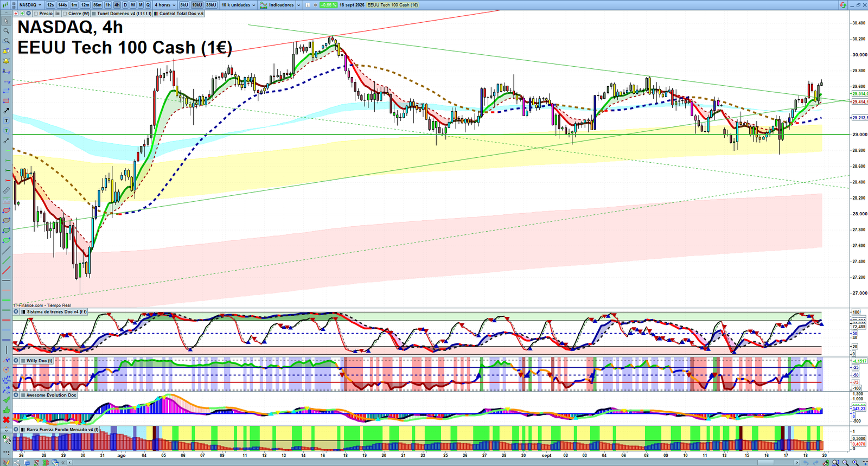Toggle the 144s timeframe button
Image resolution: width=868 pixels, height=466 pixels.
pos(62,5)
